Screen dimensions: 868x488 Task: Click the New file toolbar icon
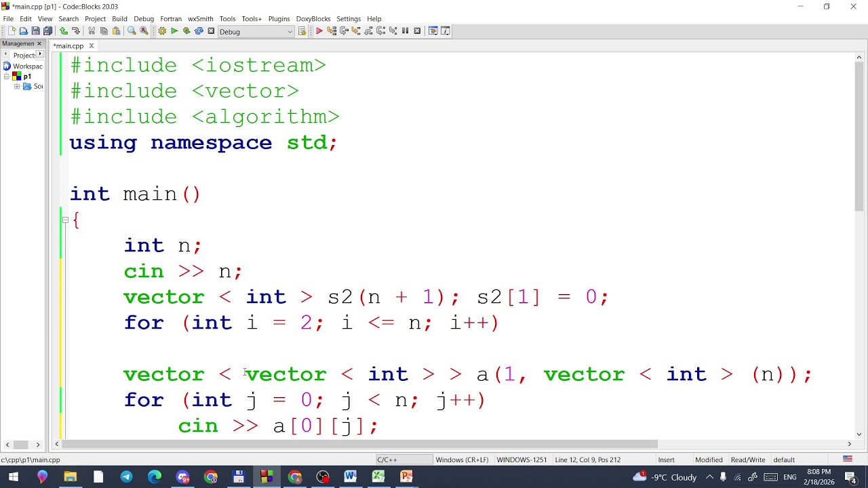[x=12, y=31]
